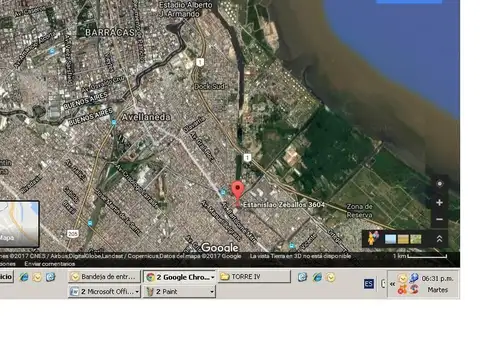Launch Internet Explorer from quick launch
This screenshot has height=360, width=480.
tap(23, 277)
